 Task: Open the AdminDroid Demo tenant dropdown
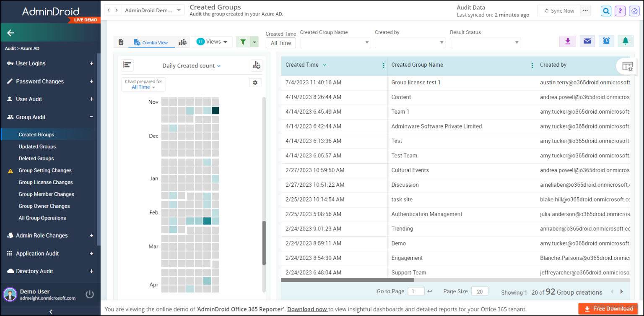[x=153, y=10]
